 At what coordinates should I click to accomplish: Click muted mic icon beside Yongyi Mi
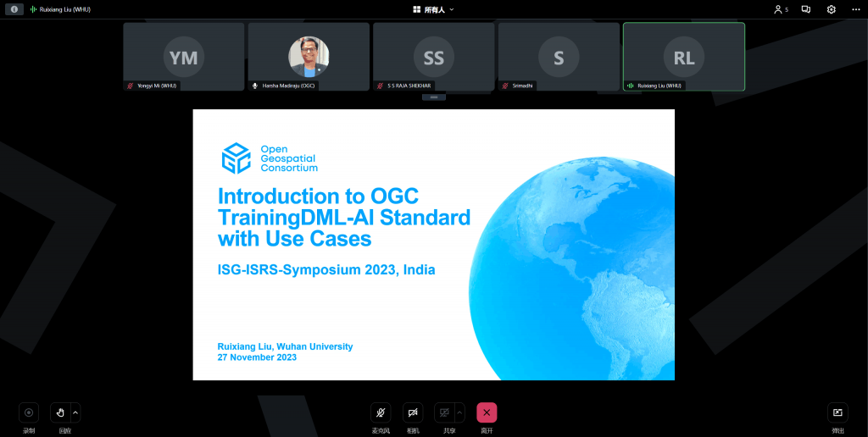coord(131,86)
